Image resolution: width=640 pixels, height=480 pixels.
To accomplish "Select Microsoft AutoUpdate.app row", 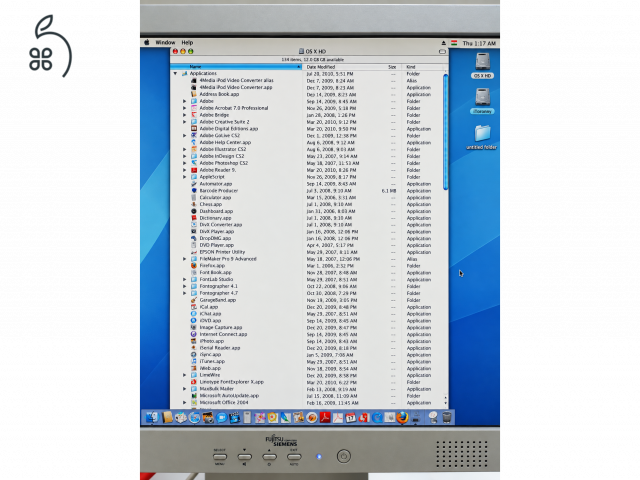I will click(x=306, y=396).
